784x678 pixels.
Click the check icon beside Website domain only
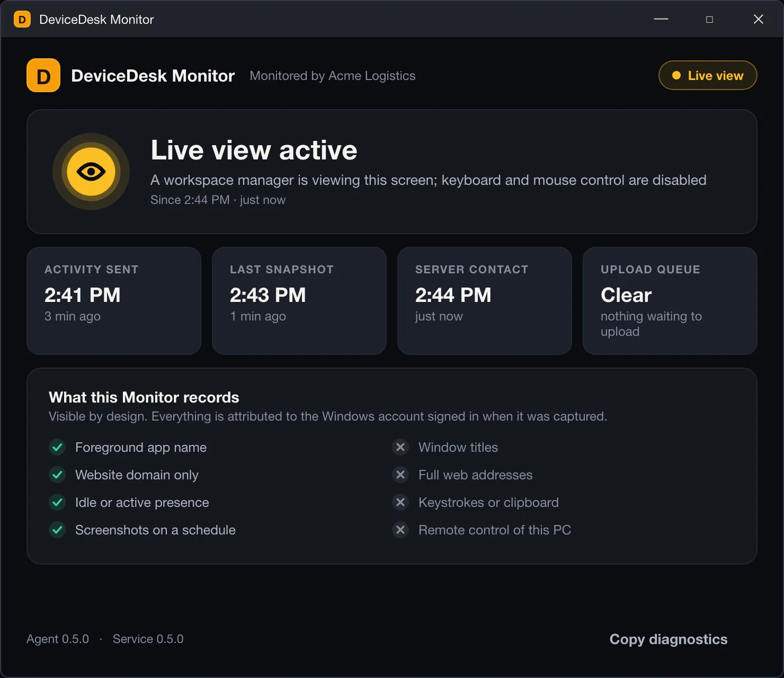point(57,475)
